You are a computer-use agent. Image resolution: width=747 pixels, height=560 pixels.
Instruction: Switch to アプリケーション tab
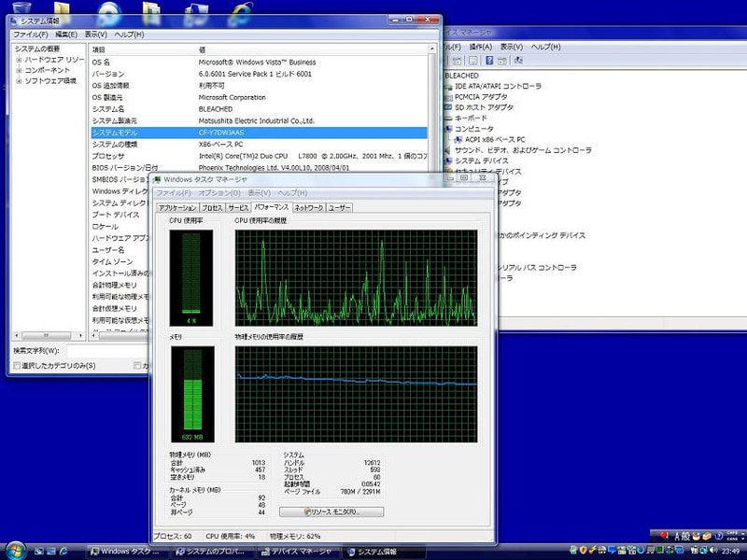coord(177,208)
